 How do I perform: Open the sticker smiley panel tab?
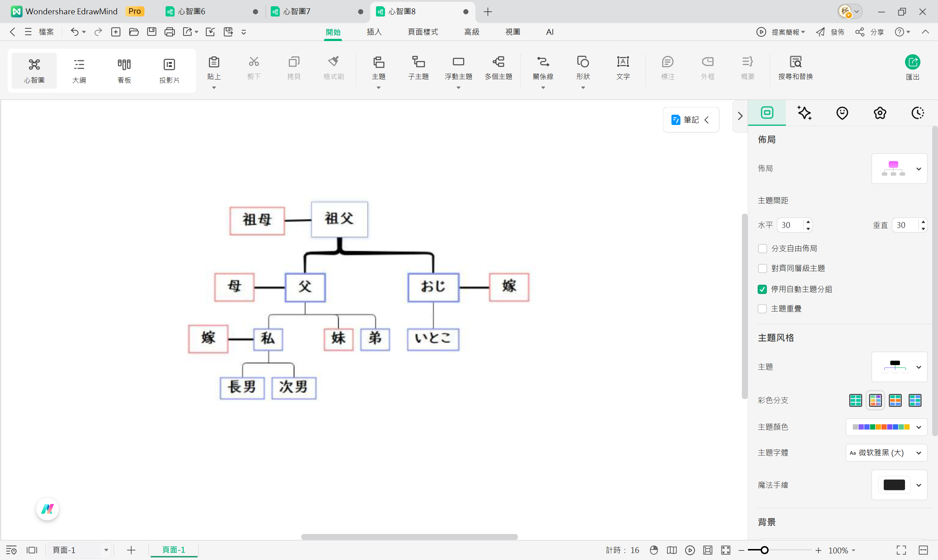pyautogui.click(x=842, y=113)
